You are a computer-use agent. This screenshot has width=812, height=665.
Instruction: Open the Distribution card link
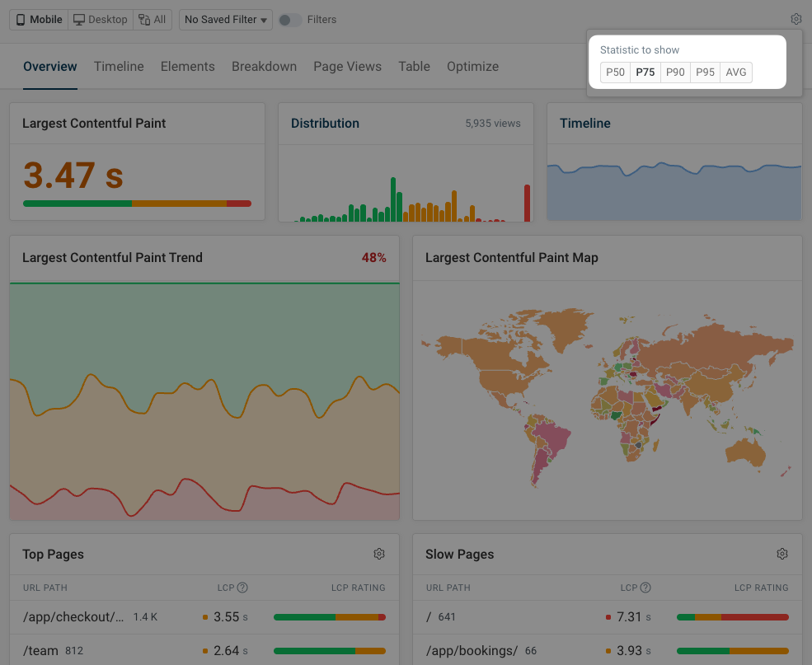click(x=325, y=124)
